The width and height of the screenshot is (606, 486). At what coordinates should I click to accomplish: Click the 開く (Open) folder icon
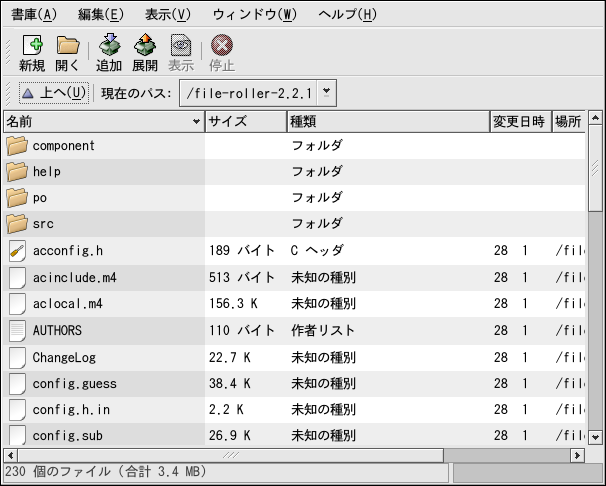pyautogui.click(x=68, y=45)
